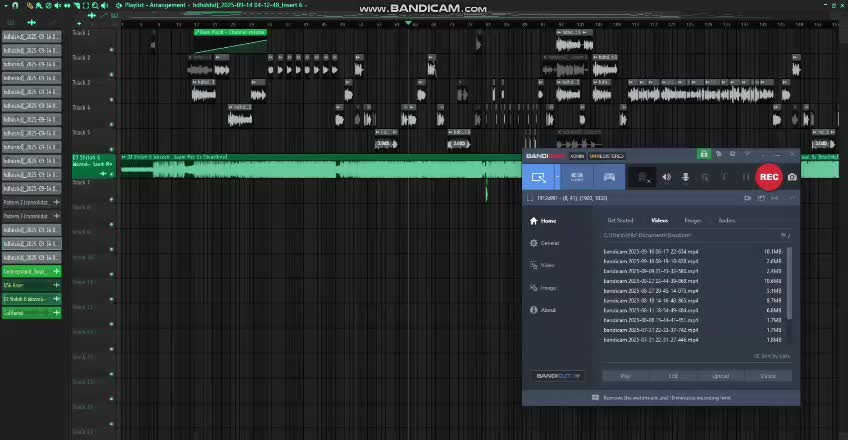Image resolution: width=848 pixels, height=440 pixels.
Task: Open the Playlist options arrow at top-left
Action: point(6,5)
